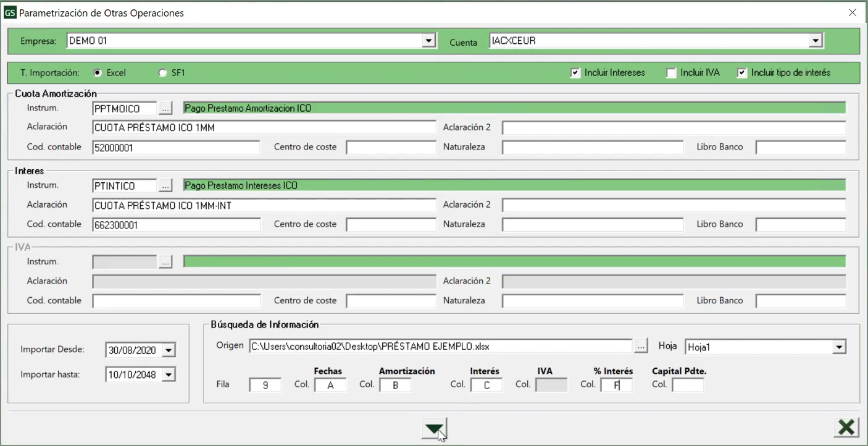The width and height of the screenshot is (868, 446).
Task: Click the Interés column field C
Action: [486, 385]
